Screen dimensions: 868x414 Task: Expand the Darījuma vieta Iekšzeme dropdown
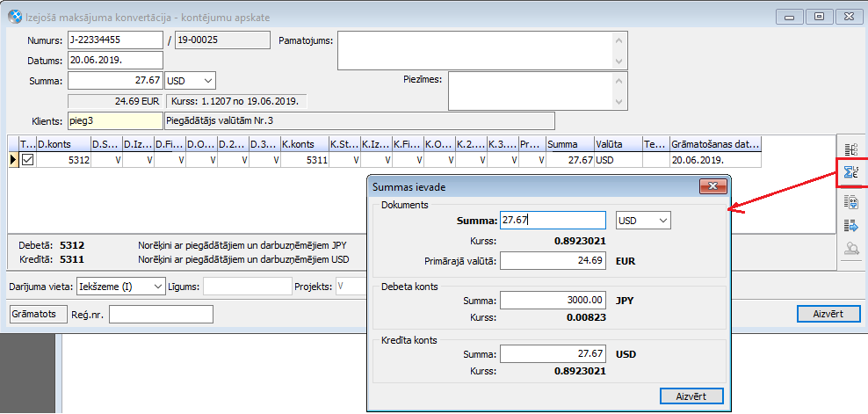click(x=158, y=287)
